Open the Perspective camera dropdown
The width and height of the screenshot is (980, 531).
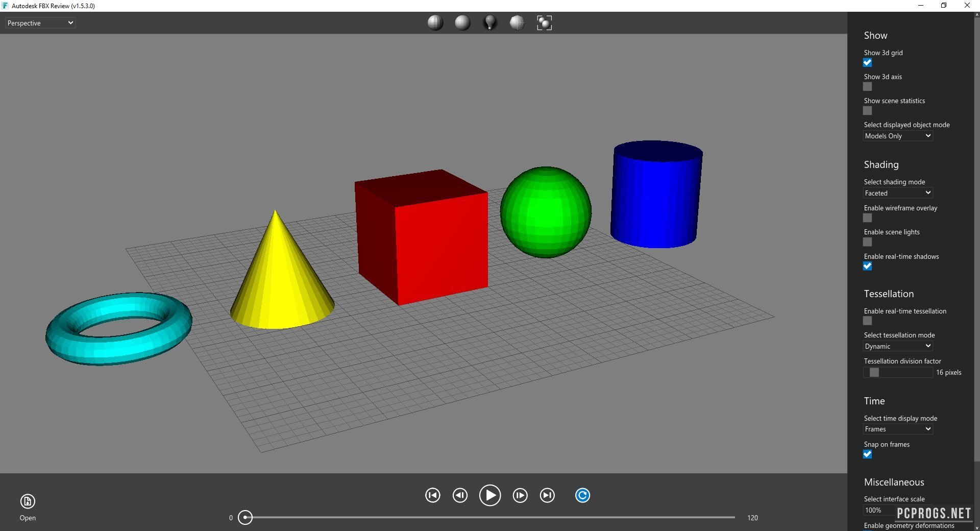pyautogui.click(x=40, y=23)
